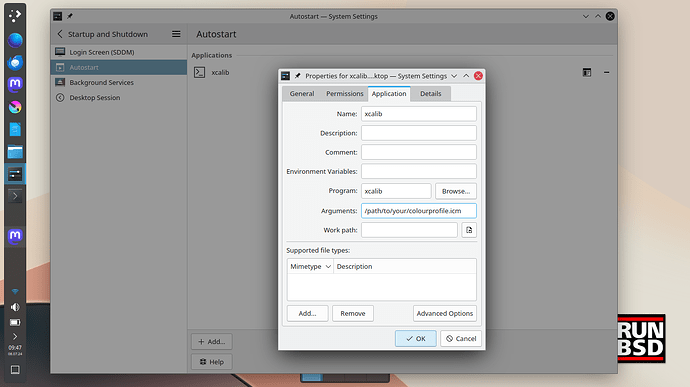This screenshot has width=690, height=387.
Task: Confirm the dialog with OK
Action: [x=415, y=339]
